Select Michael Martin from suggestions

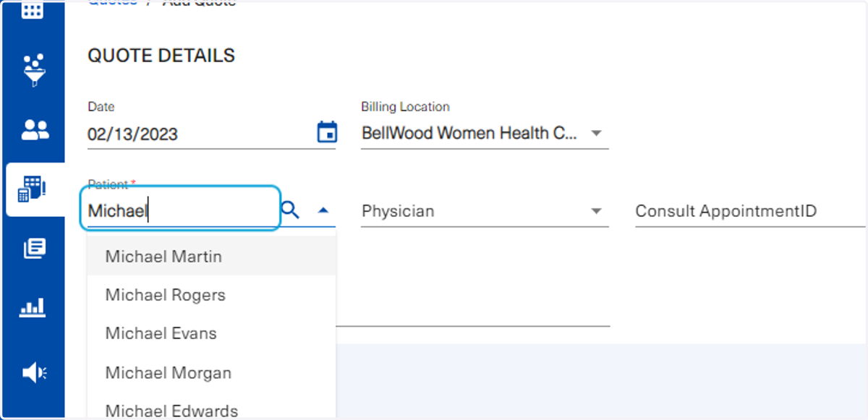click(211, 256)
